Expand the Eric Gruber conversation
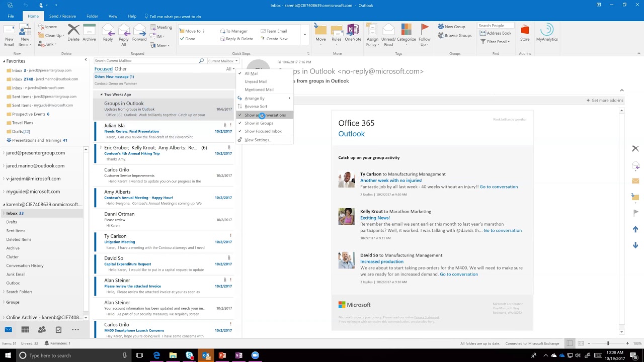 tap(101, 148)
